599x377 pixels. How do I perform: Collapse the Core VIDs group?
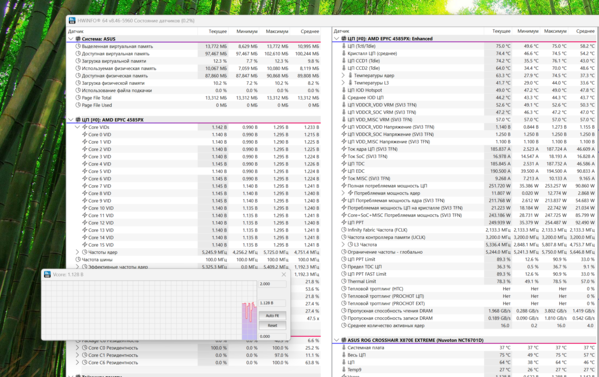click(78, 127)
